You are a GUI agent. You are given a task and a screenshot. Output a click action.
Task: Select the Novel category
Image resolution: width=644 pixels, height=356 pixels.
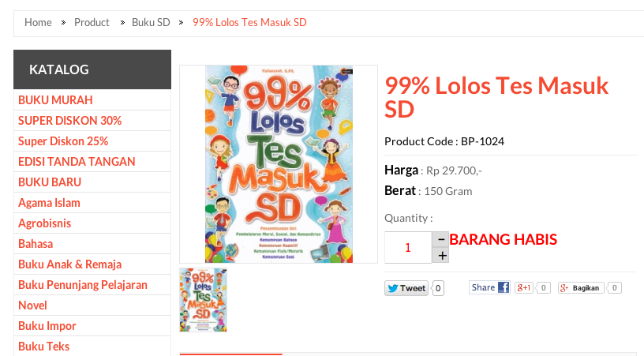32,305
